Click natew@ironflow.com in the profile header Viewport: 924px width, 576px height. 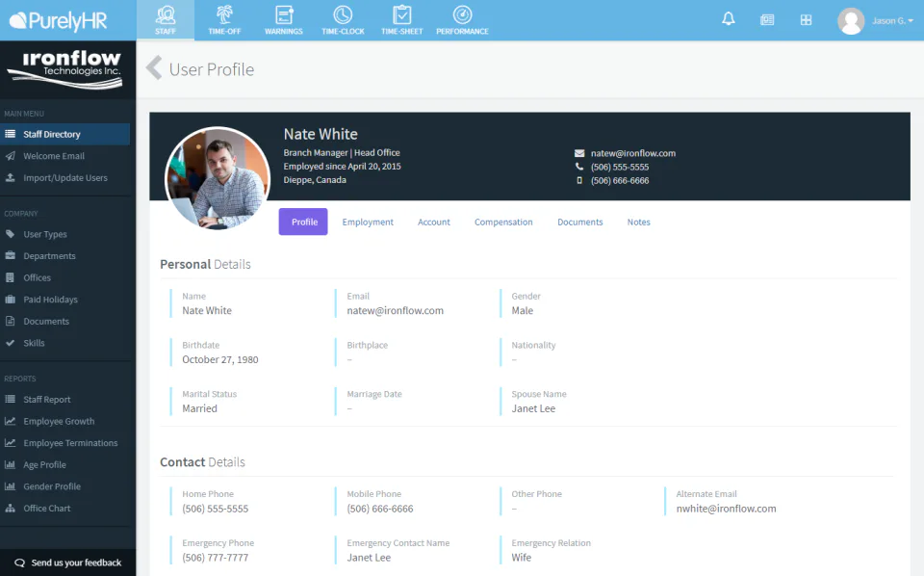(633, 153)
